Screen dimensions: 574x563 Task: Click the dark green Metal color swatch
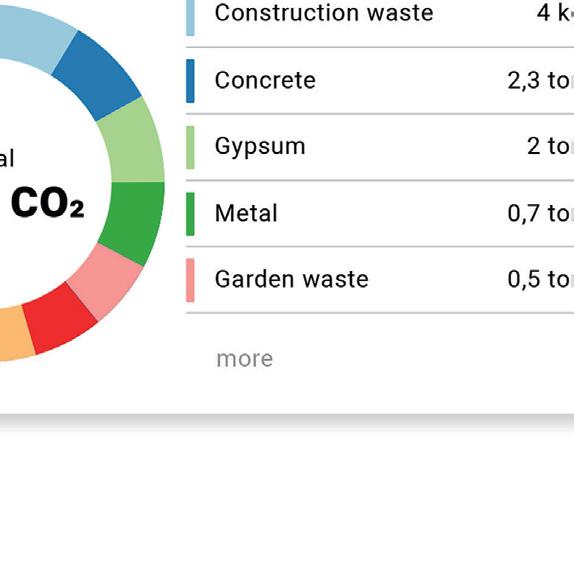(190, 214)
